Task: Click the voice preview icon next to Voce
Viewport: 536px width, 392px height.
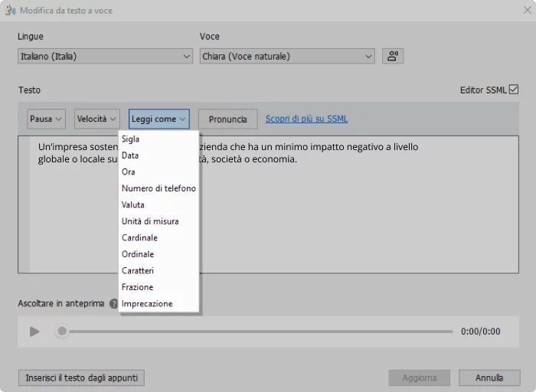Action: 392,56
